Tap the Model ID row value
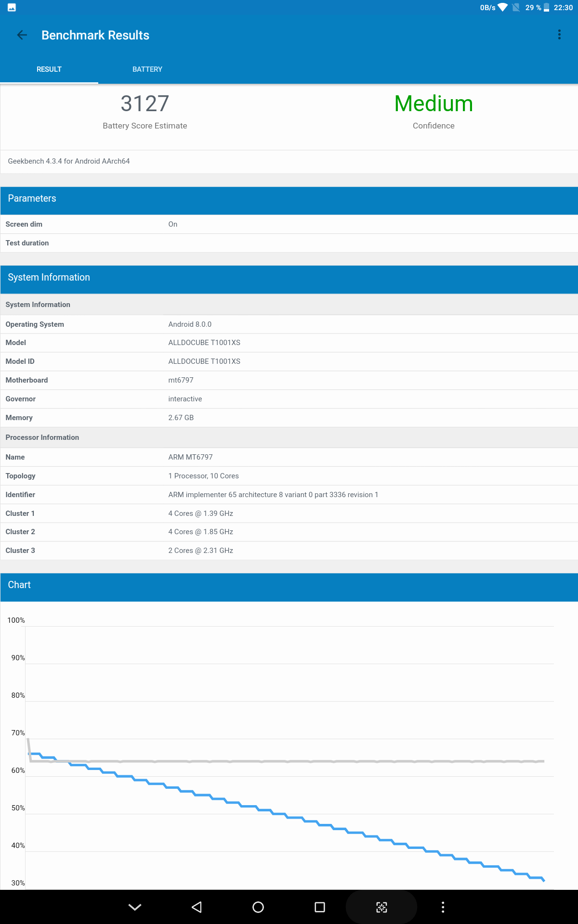 pos(204,361)
